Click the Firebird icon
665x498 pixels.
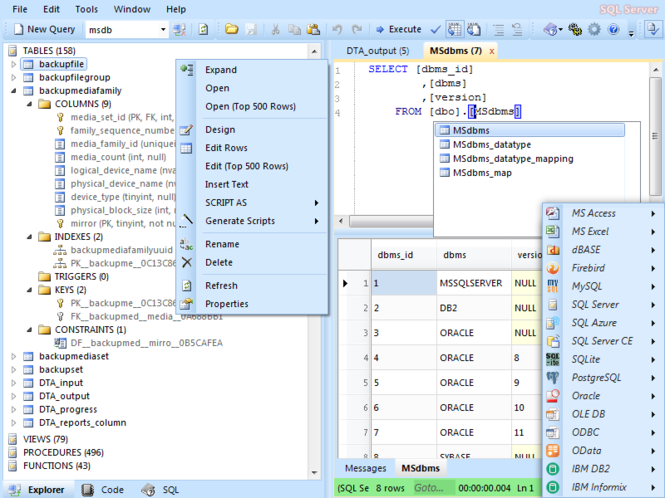click(x=553, y=268)
